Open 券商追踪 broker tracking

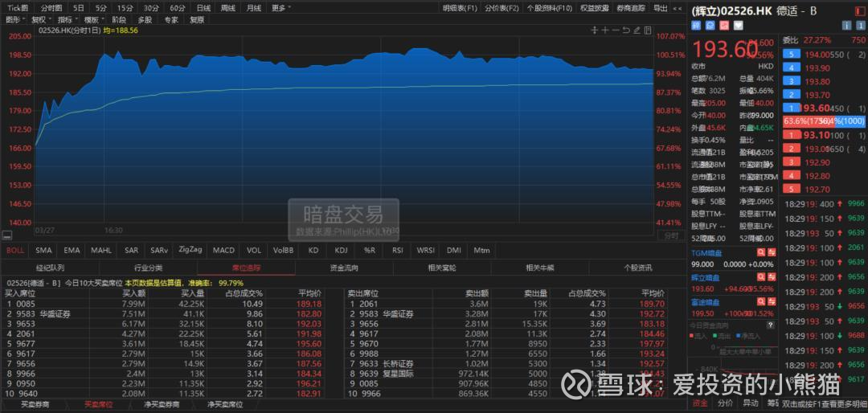coord(631,8)
